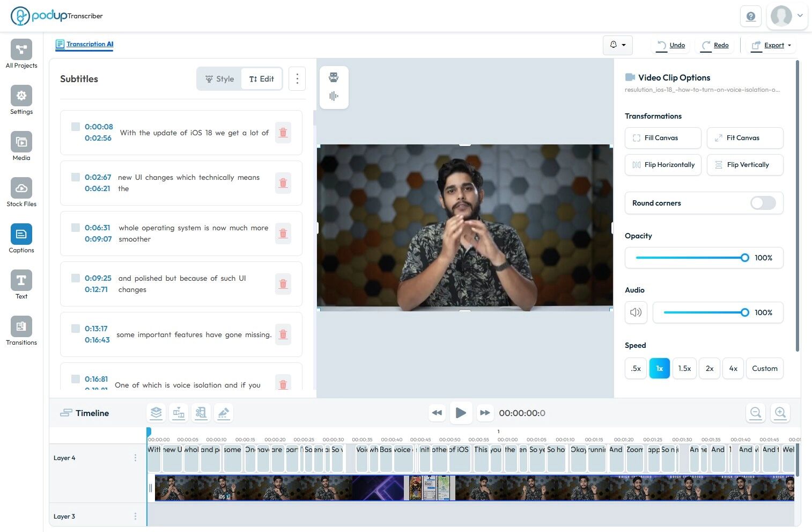Image resolution: width=812 pixels, height=532 pixels.
Task: Open Layer 4 options menu
Action: [135, 458]
